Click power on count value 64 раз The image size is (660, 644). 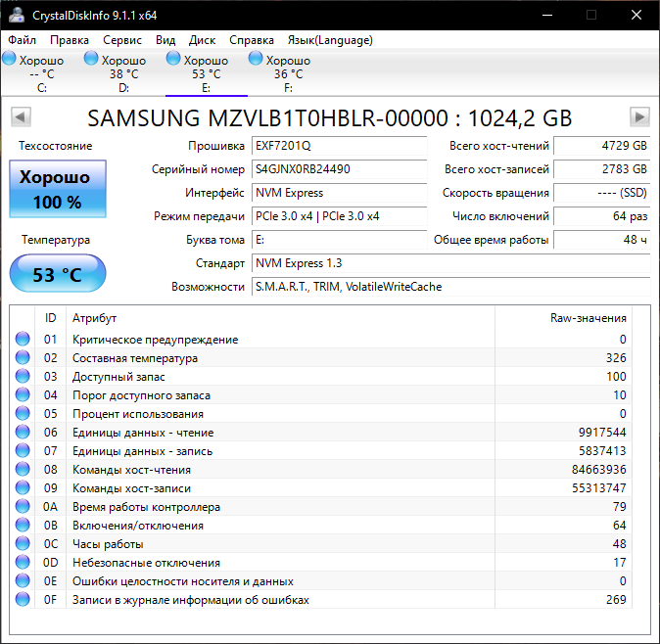(602, 216)
